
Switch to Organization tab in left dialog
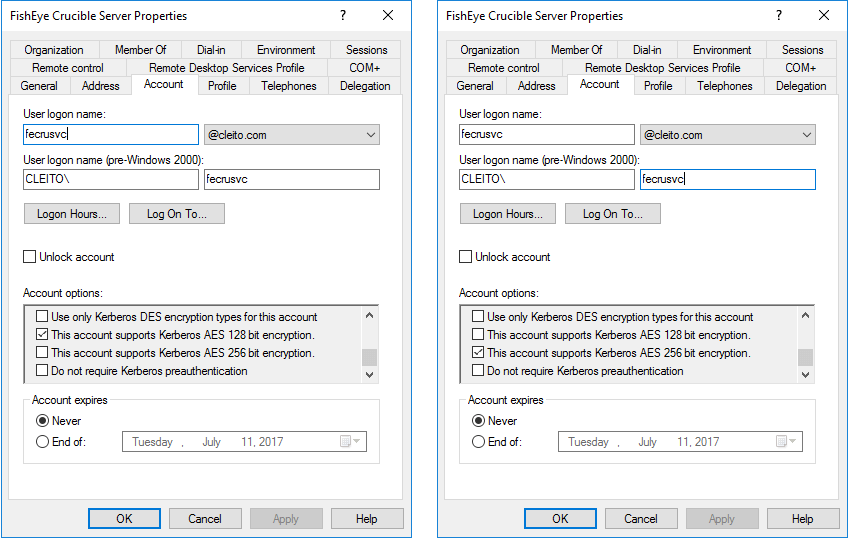click(54, 50)
